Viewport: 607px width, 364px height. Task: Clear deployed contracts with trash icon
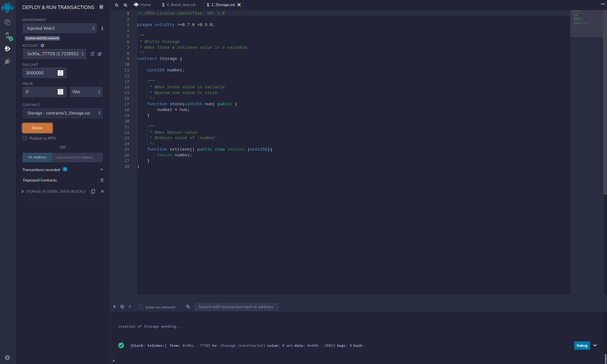[102, 180]
